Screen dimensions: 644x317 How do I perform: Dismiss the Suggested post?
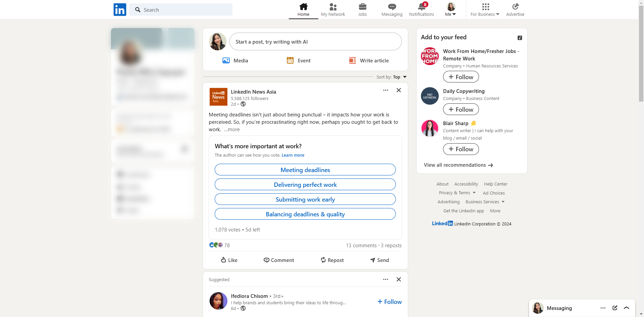[x=399, y=279]
